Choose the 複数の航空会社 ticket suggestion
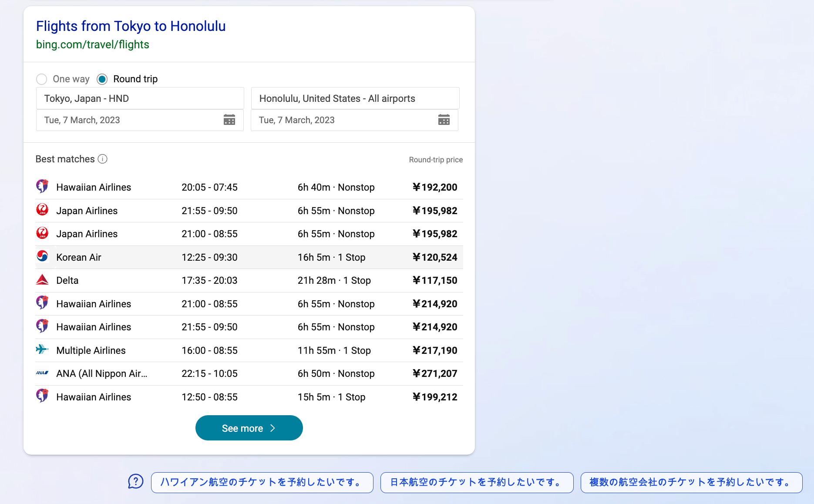 [x=691, y=482]
